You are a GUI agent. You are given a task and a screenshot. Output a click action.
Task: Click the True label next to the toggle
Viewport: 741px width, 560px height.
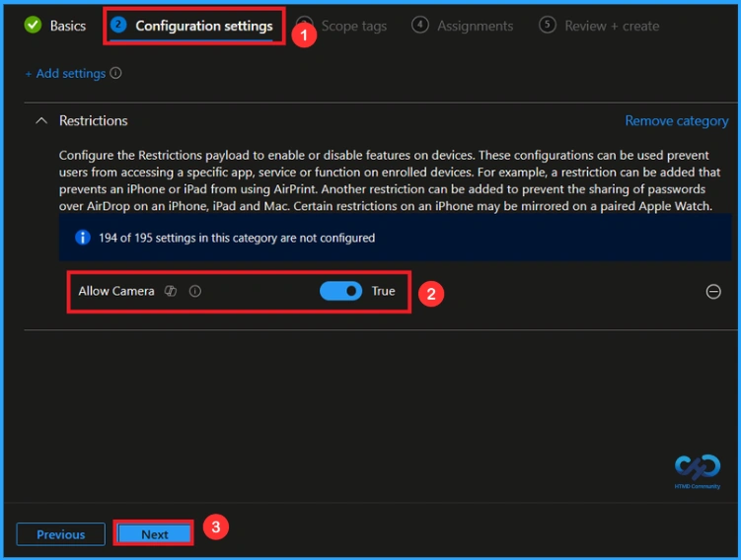pyautogui.click(x=383, y=291)
